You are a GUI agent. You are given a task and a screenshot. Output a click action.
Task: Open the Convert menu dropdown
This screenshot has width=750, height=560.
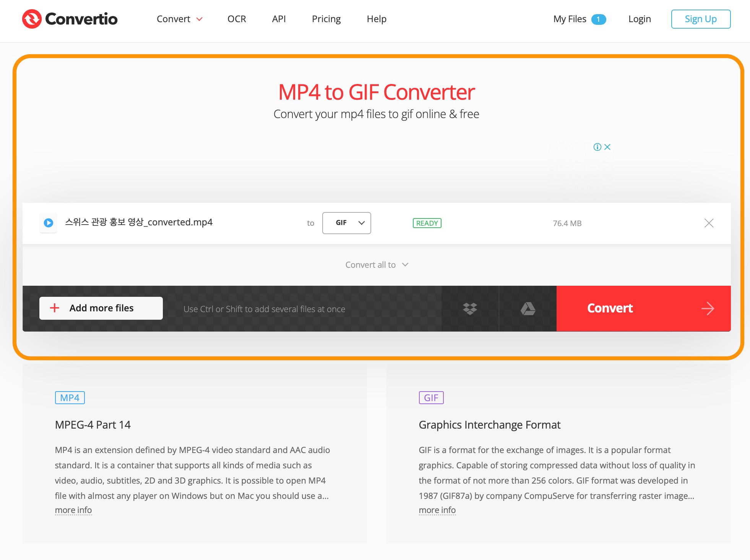(x=179, y=19)
